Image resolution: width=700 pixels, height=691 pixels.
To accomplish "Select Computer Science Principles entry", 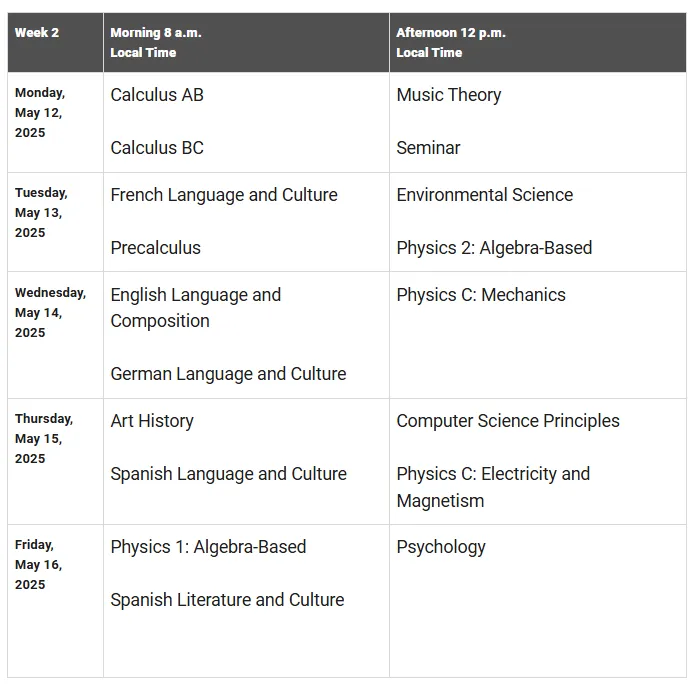I will [x=508, y=421].
